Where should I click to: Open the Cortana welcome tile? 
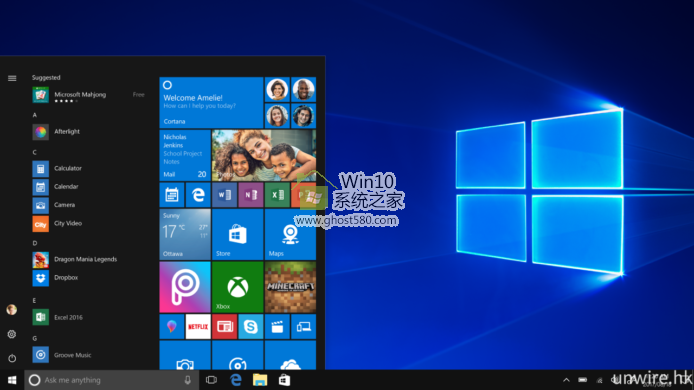coord(211,102)
